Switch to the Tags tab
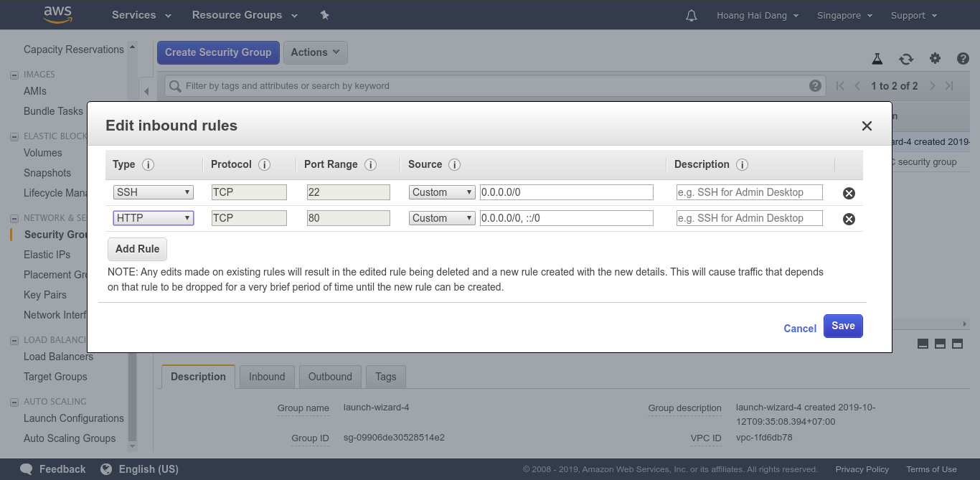The height and width of the screenshot is (480, 980). click(385, 377)
